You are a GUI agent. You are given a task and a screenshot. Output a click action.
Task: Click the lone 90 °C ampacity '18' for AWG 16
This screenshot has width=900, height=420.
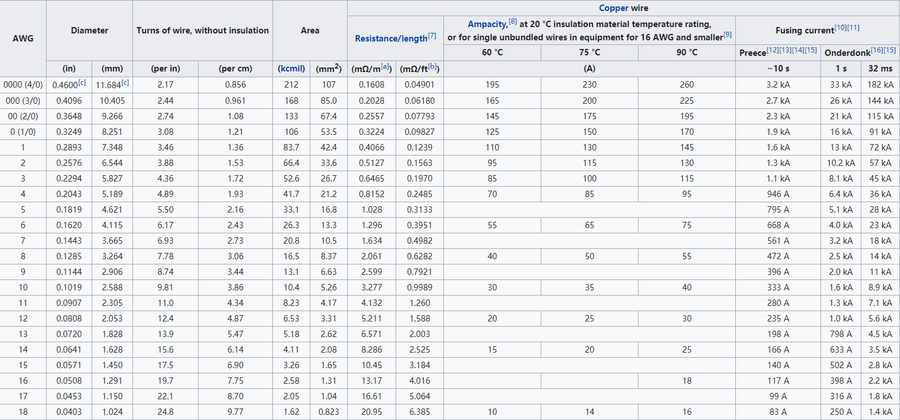coord(686,381)
